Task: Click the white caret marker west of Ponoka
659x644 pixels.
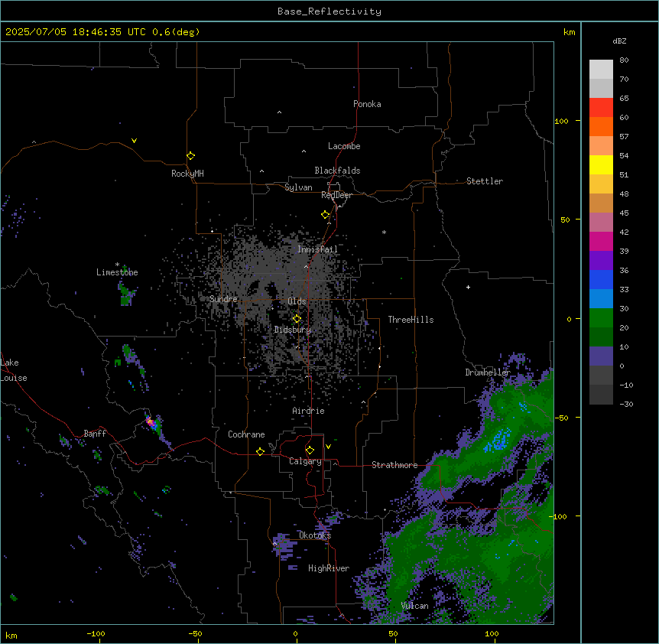Action: (279, 112)
